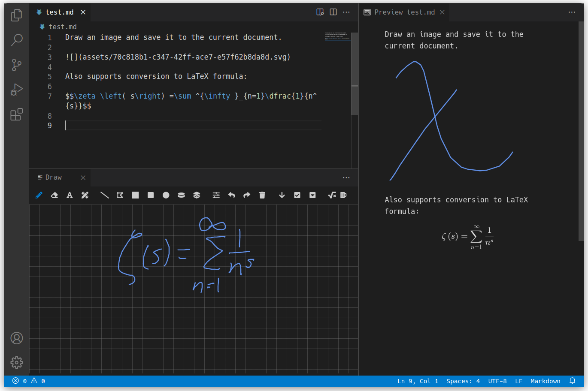The width and height of the screenshot is (588, 391).
Task: Open the Manage settings gear
Action: click(16, 363)
